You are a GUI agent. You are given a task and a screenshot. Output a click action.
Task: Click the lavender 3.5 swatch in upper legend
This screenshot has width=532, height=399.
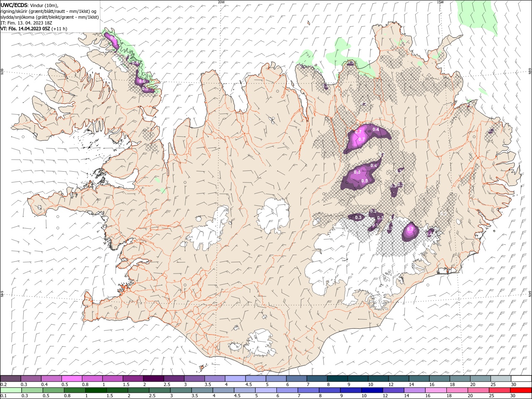tap(215, 379)
